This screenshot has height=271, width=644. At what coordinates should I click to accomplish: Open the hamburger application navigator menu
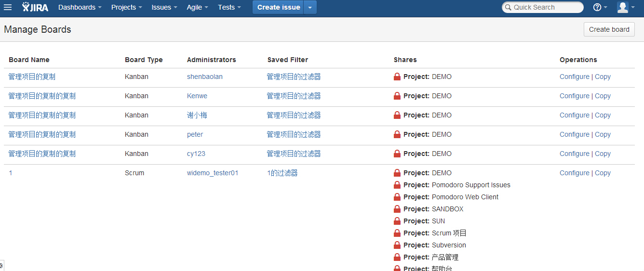pyautogui.click(x=8, y=7)
